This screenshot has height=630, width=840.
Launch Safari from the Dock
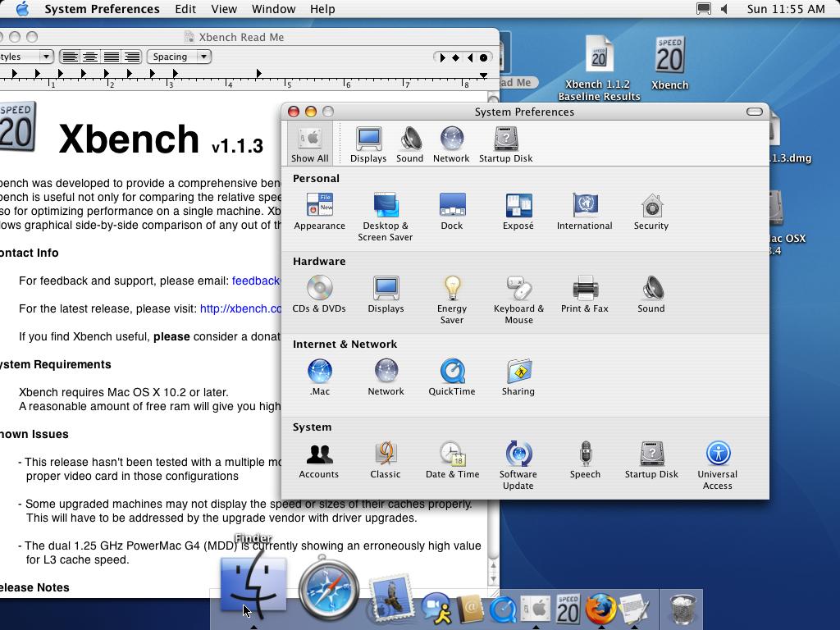point(328,589)
